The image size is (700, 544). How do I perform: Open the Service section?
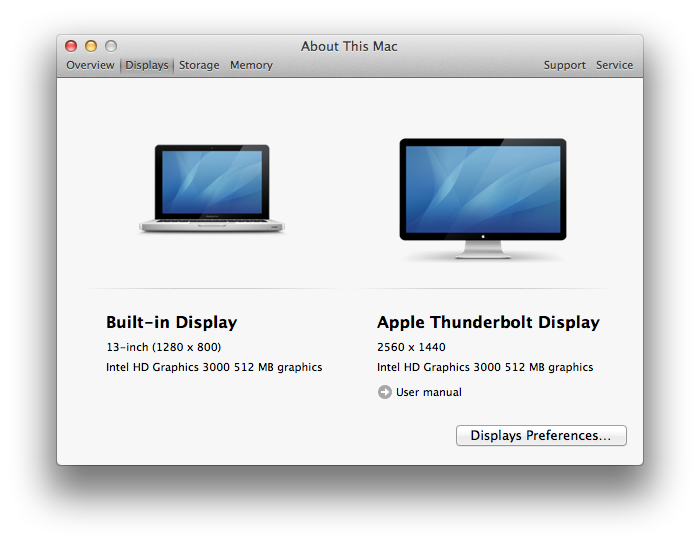(614, 65)
